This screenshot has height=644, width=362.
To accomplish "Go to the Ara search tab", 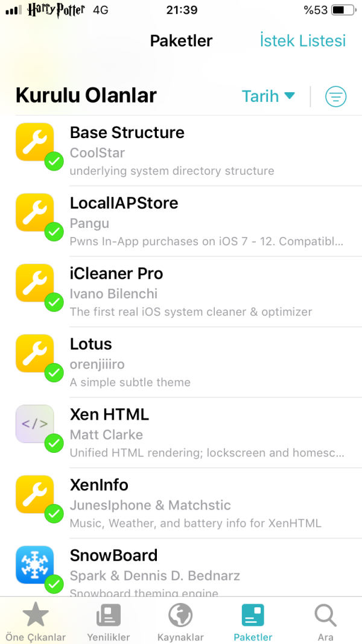I will point(326,623).
